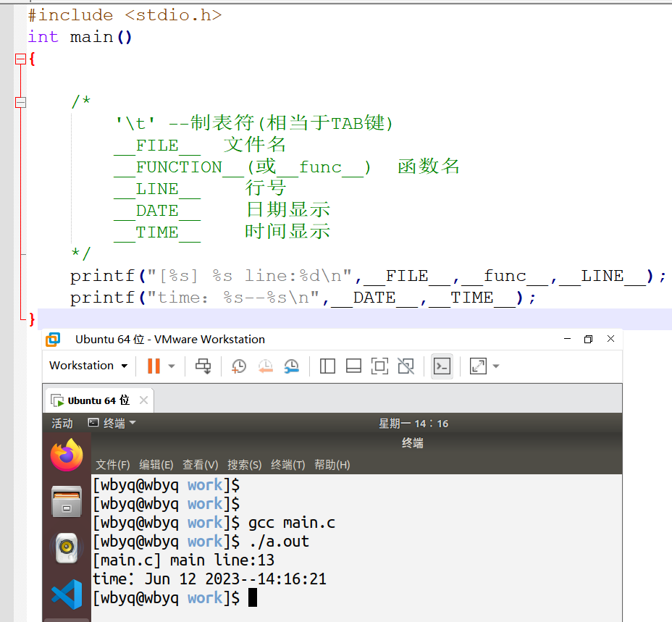Image resolution: width=672 pixels, height=622 pixels.
Task: Click the VMware Workstation logo icon
Action: 53,339
